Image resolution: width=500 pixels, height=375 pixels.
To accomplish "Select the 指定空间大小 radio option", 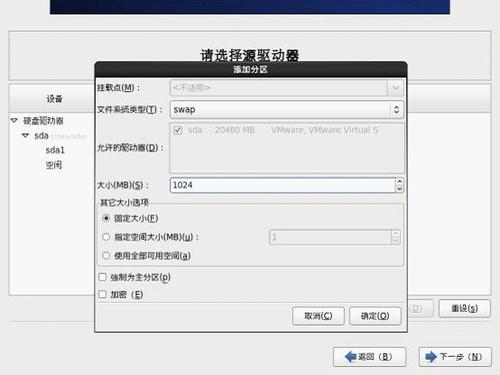I will click(106, 237).
